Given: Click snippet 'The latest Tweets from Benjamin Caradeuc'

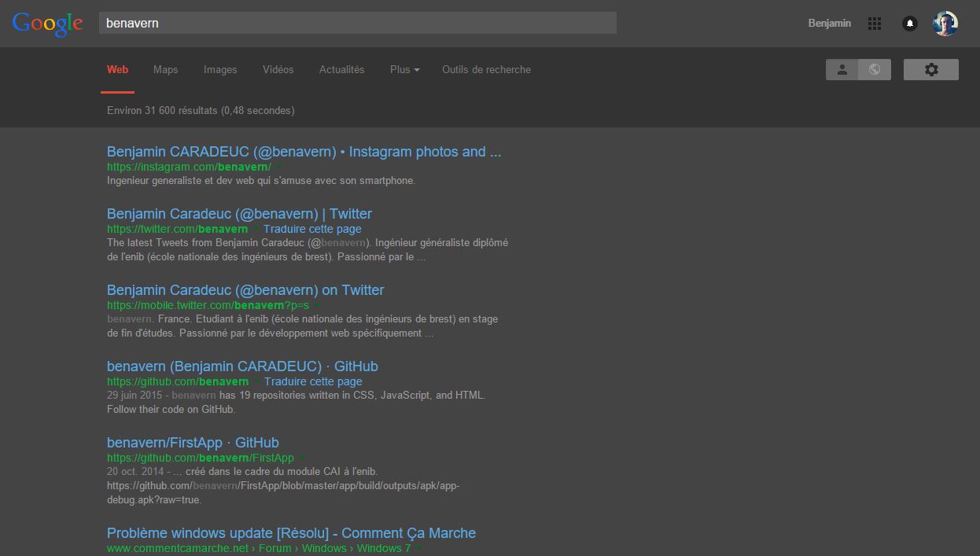Looking at the screenshot, I should pyautogui.click(x=308, y=250).
